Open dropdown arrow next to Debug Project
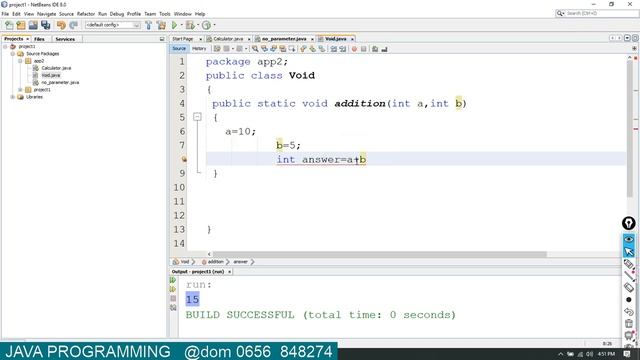This screenshot has height=360, width=640. pos(198,25)
